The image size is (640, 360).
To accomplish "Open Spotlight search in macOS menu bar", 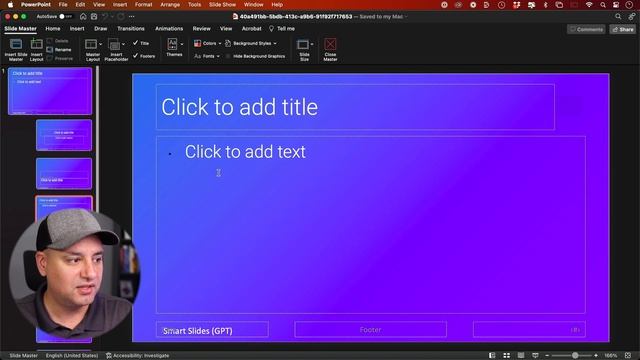I will [x=603, y=5].
